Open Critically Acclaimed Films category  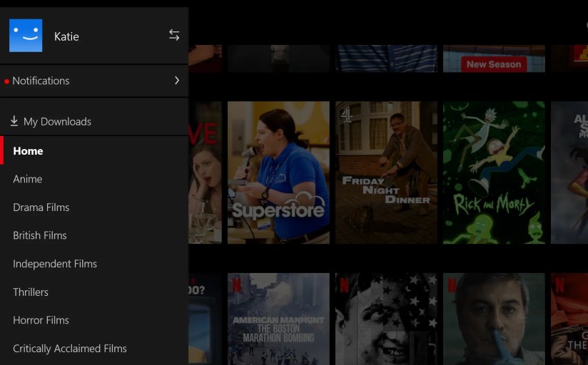[x=70, y=349]
